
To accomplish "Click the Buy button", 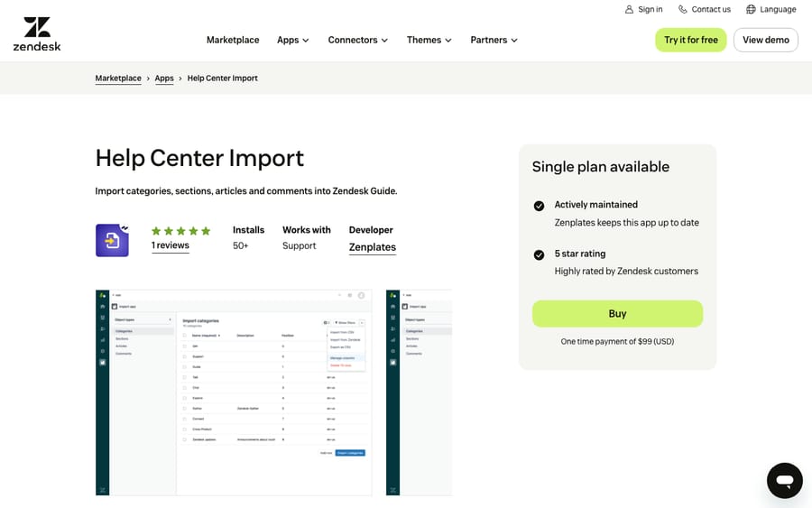I will [617, 313].
